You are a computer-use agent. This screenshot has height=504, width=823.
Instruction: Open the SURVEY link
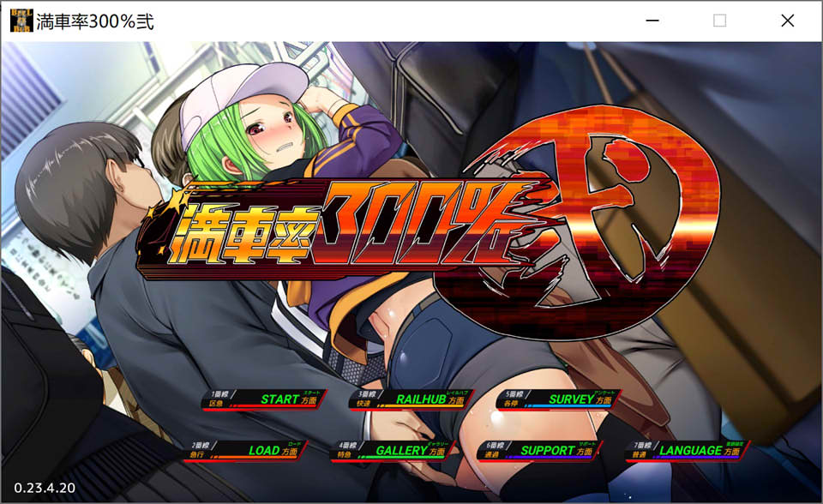coord(571,399)
